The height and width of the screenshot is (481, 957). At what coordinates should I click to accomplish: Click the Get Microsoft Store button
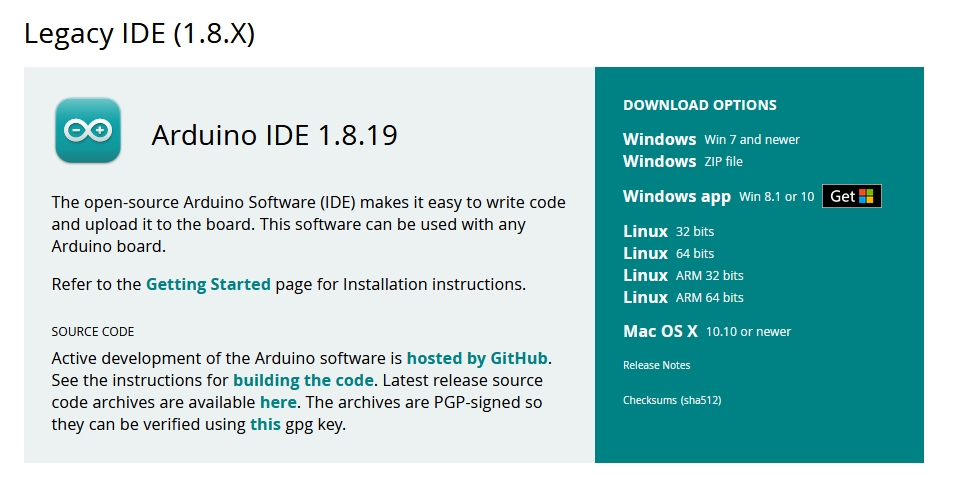click(851, 196)
